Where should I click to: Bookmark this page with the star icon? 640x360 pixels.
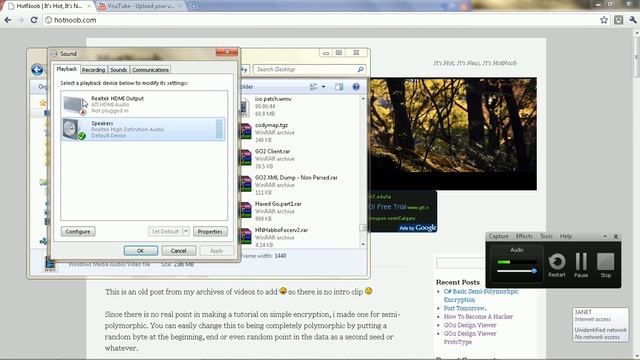604,20
